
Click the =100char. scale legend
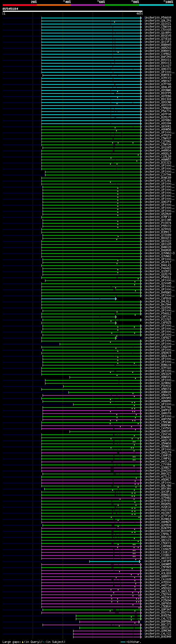coord(131,642)
